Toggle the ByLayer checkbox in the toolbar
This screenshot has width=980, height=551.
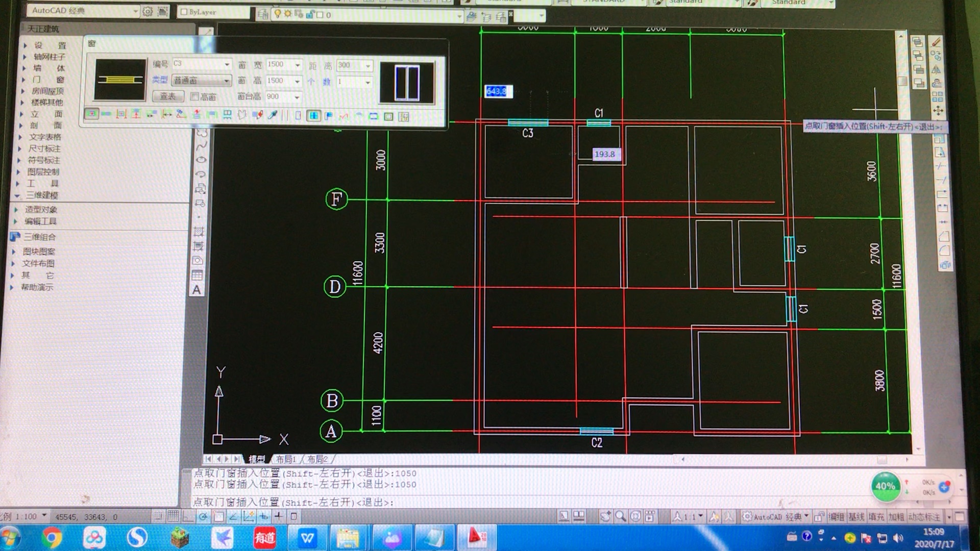[184, 12]
